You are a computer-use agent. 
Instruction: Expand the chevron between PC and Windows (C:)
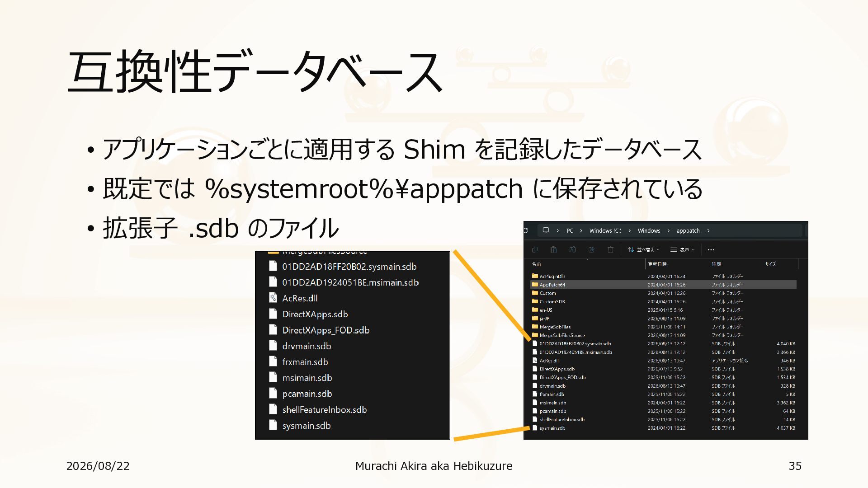point(581,230)
